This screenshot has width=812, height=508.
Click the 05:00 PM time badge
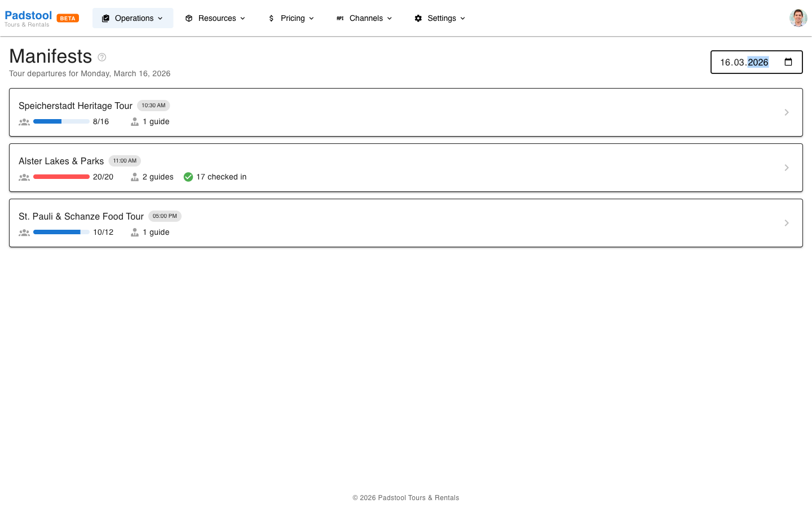click(x=165, y=216)
